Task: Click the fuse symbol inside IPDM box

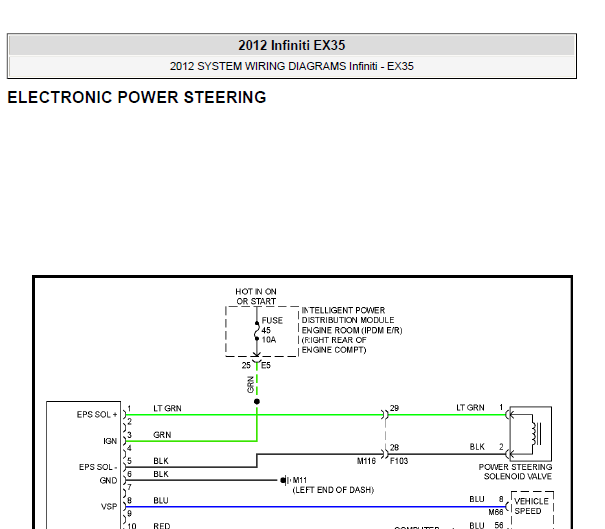Action: point(257,331)
